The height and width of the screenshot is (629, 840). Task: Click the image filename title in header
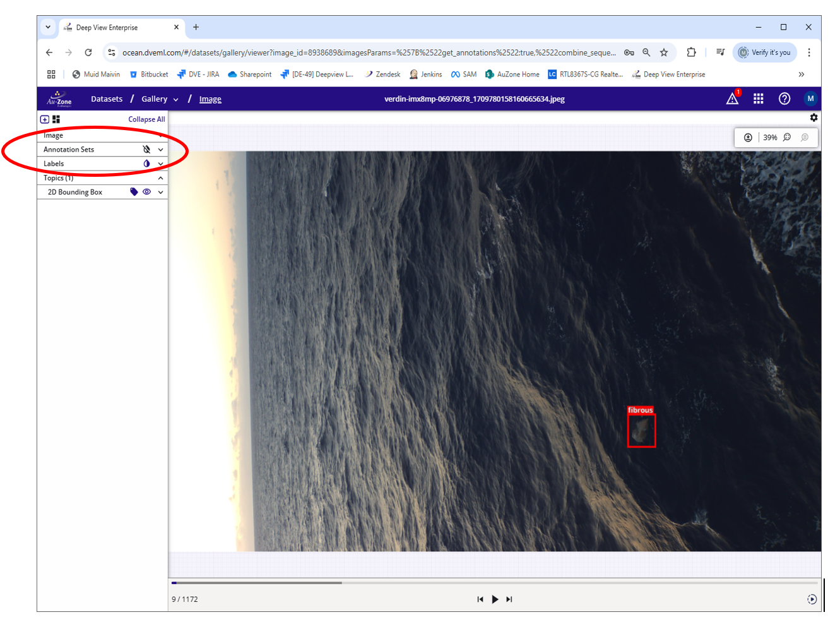click(x=475, y=99)
